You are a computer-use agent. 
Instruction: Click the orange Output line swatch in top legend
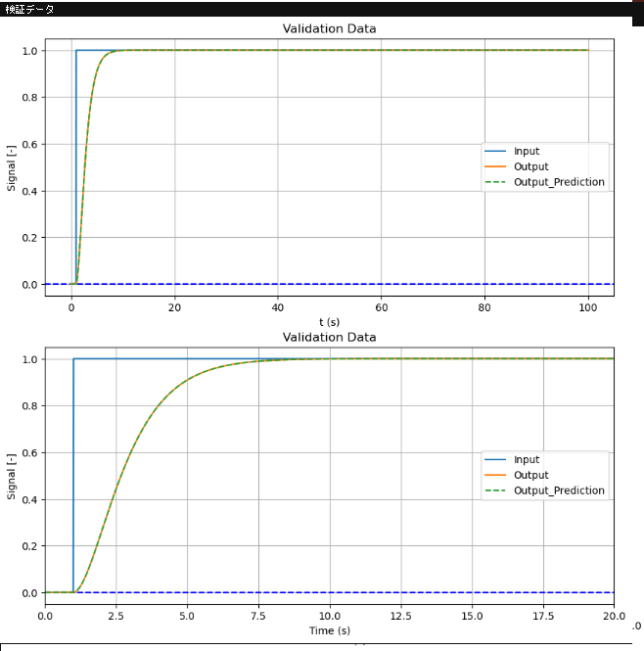495,166
